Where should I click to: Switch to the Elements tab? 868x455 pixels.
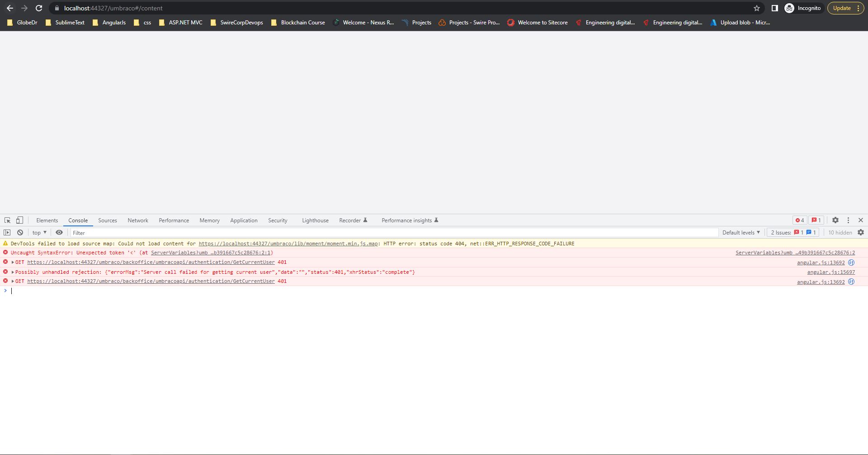[47, 220]
